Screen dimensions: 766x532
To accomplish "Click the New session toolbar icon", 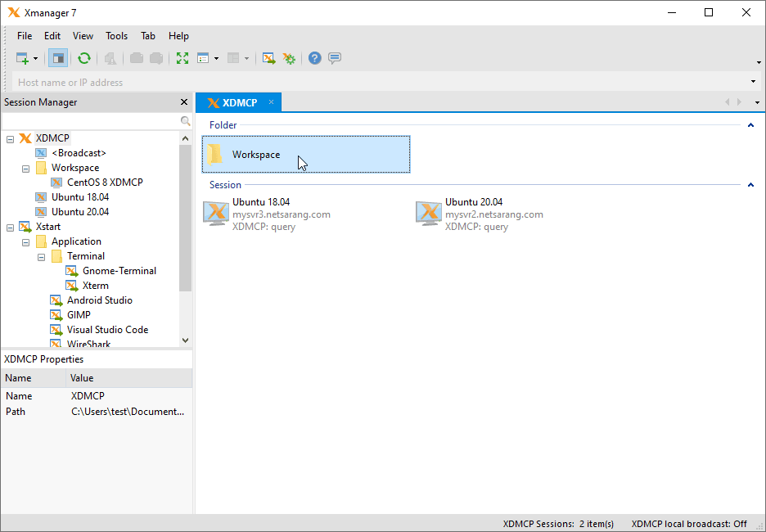I will click(x=22, y=58).
